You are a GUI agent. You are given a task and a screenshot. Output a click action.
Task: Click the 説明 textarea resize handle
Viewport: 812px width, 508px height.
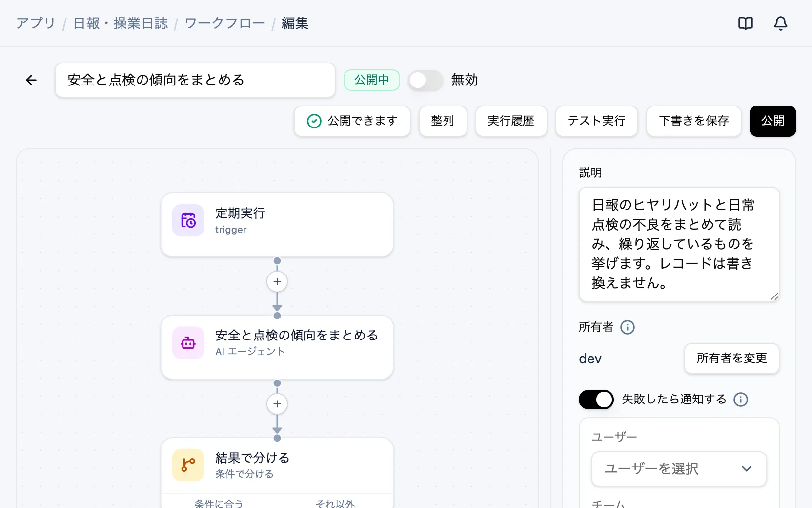[774, 296]
